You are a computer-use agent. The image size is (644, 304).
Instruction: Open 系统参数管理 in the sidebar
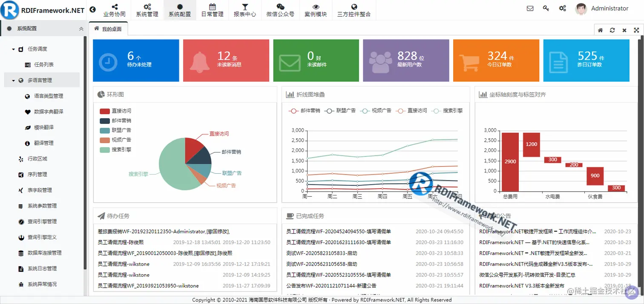point(42,206)
